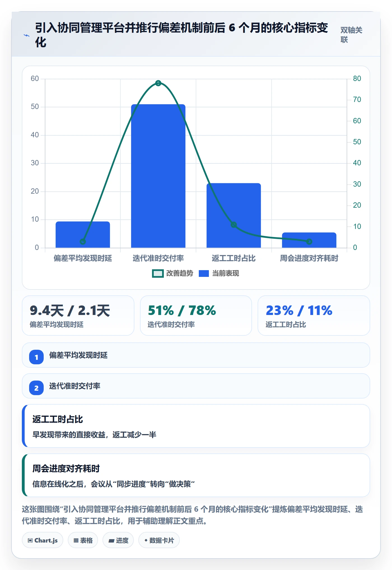Click the summary paragraph starting with 这张图围绕
Image resolution: width=392 pixels, height=570 pixels.
192,515
